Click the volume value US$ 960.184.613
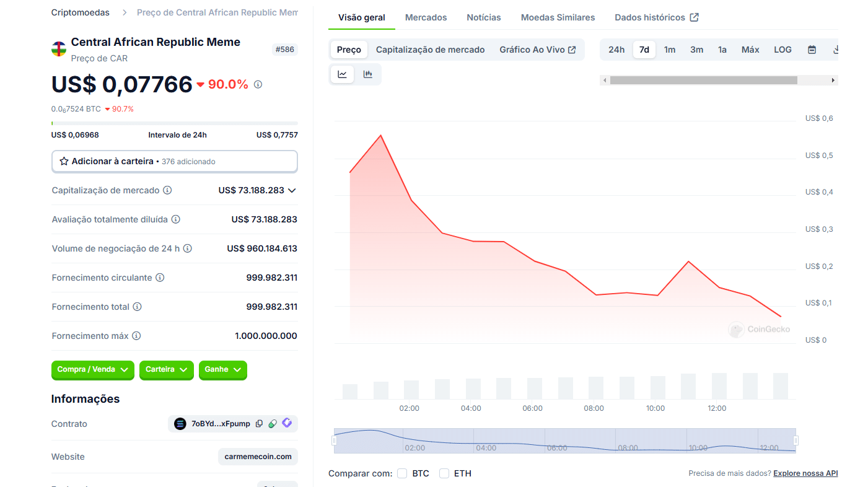868x487 pixels. 262,248
